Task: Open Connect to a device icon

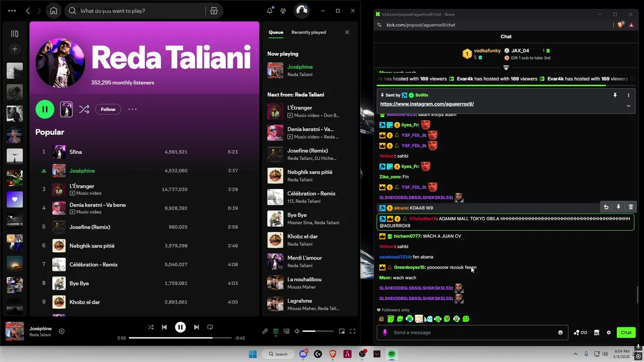Action: click(286, 331)
